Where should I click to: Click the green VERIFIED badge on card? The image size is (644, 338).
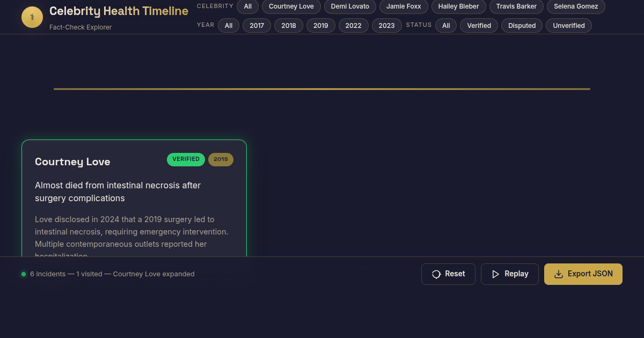(186, 159)
